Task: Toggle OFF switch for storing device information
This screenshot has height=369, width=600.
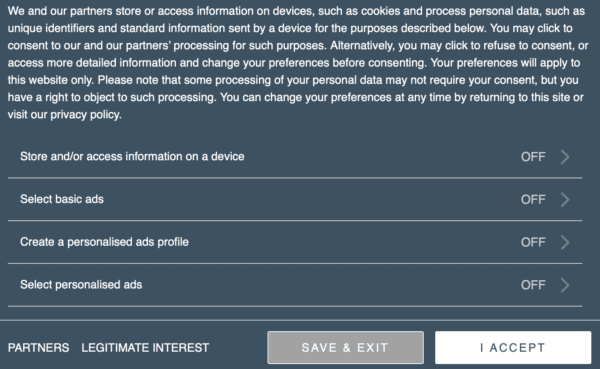Action: point(533,157)
